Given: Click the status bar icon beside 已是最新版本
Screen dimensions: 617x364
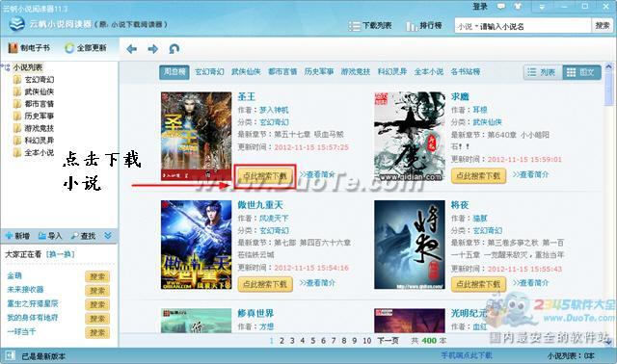Looking at the screenshot, I should [10, 356].
